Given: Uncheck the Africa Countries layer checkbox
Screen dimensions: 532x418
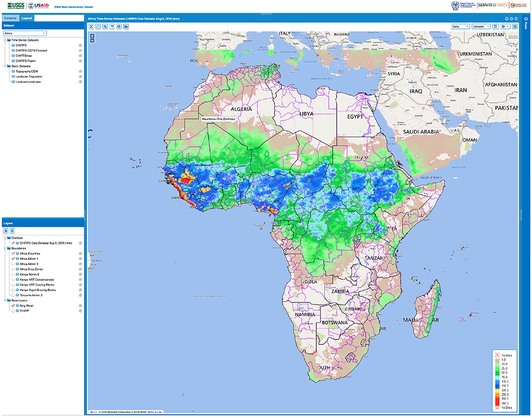Looking at the screenshot, I should click(14, 253).
